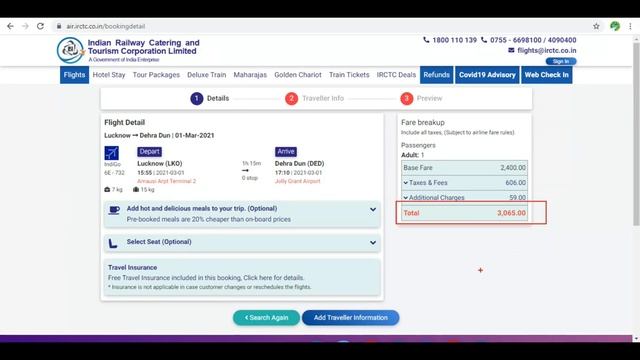The width and height of the screenshot is (640, 360).
Task: Open the Deluxe Train menu
Action: 207,75
